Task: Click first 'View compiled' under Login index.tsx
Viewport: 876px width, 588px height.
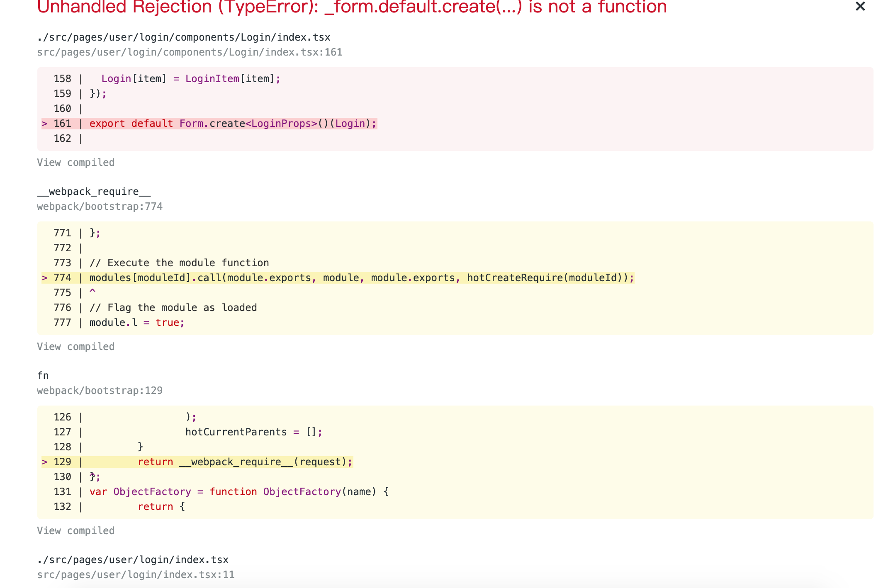Action: click(x=75, y=163)
